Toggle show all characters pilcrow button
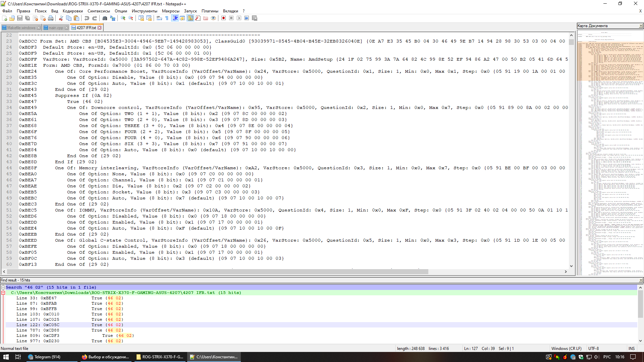 tap(167, 18)
